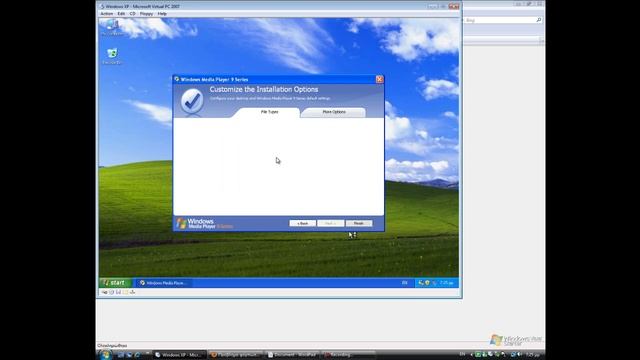Viewport: 640px width, 360px height.
Task: Open the Vista Start orb
Action: click(105, 355)
